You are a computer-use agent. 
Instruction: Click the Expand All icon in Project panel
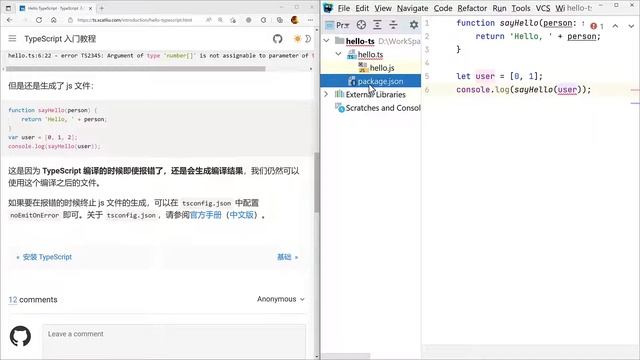(377, 25)
